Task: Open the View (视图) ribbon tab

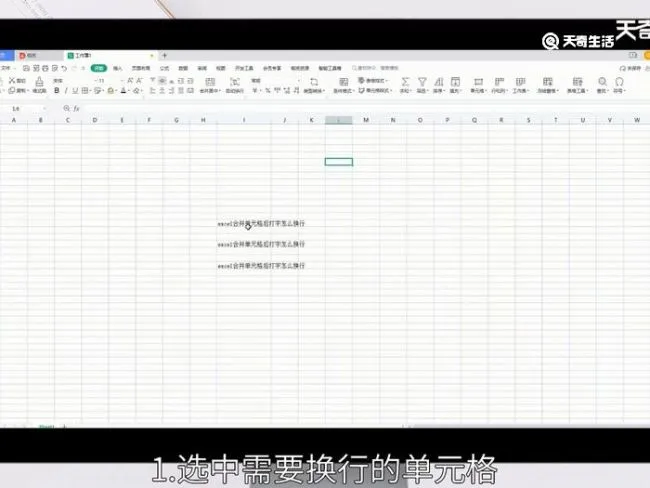Action: point(221,68)
